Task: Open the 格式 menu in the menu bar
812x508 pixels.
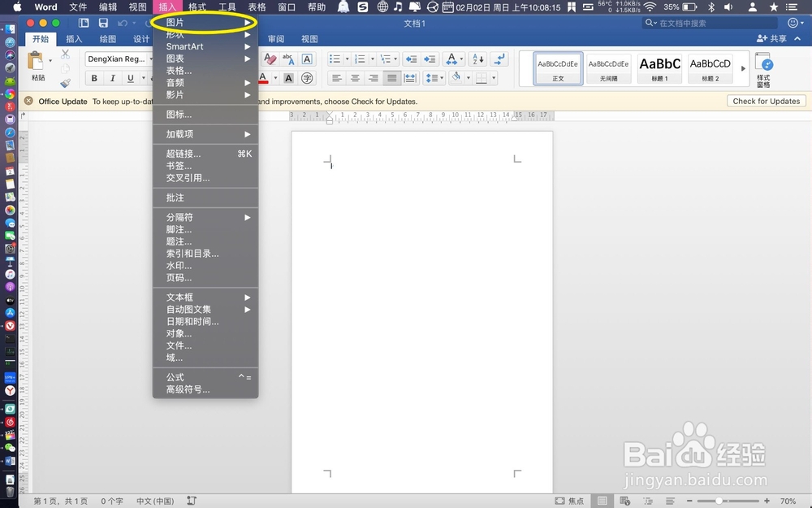Action: point(197,7)
